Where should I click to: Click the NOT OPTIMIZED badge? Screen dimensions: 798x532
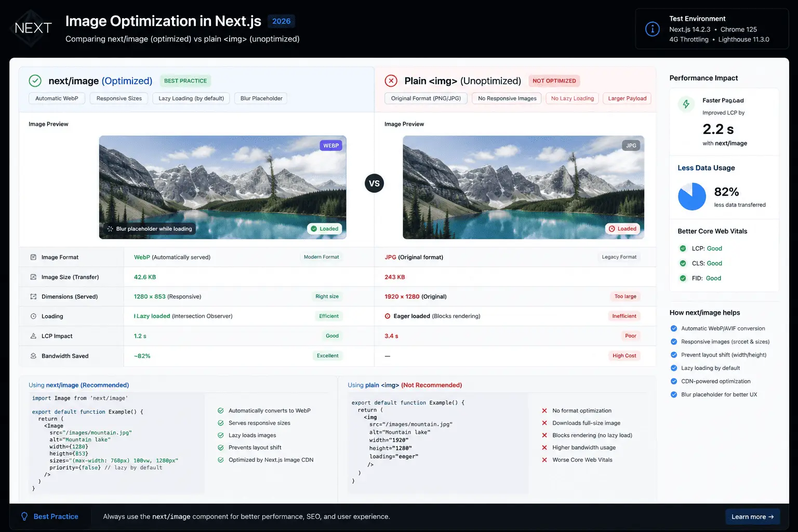(x=554, y=81)
